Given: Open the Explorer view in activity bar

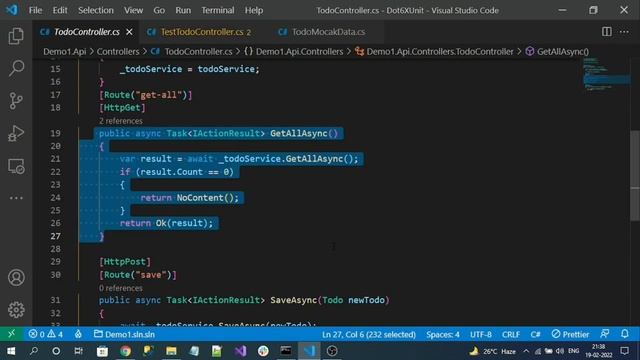Looking at the screenshot, I should [16, 36].
